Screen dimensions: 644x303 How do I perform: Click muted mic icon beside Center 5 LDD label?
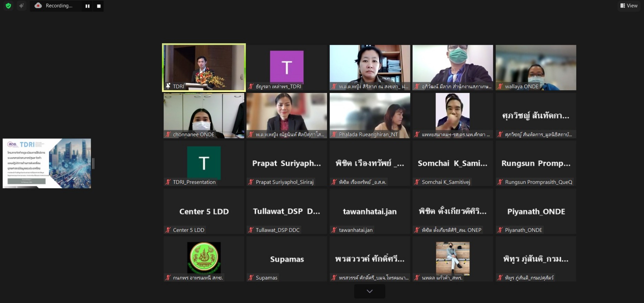tap(168, 230)
